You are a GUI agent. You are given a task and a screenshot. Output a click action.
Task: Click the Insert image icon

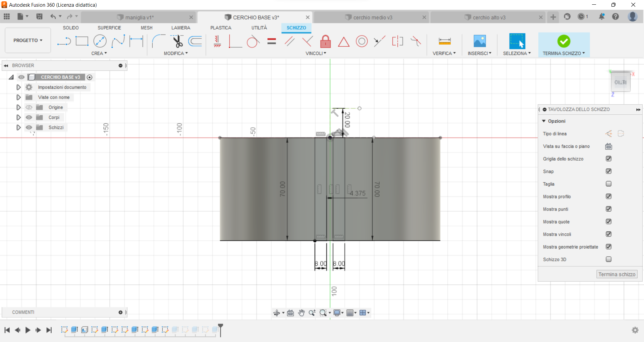tap(479, 41)
